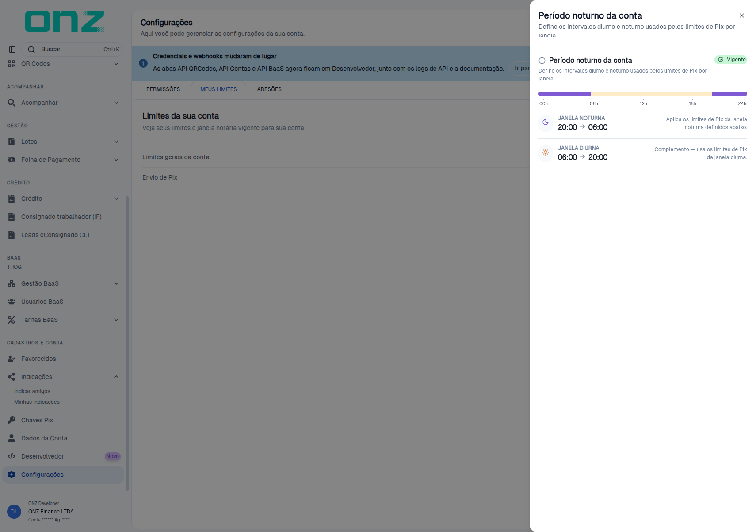Click the Tarifas BaaS percent icon
This screenshot has height=532, width=756.
11,320
